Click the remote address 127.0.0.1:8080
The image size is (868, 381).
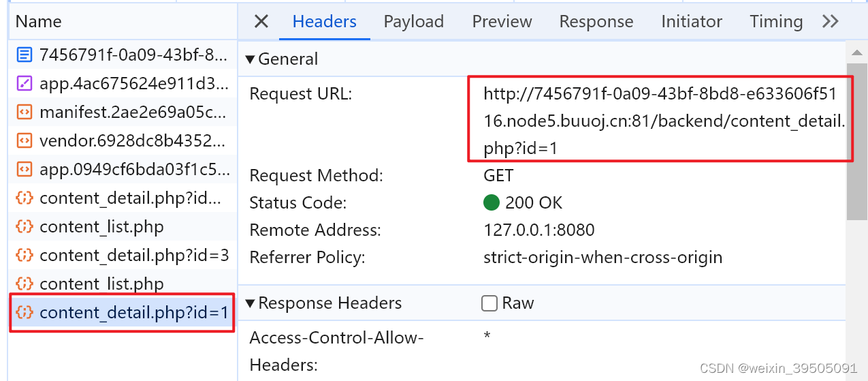coord(539,230)
